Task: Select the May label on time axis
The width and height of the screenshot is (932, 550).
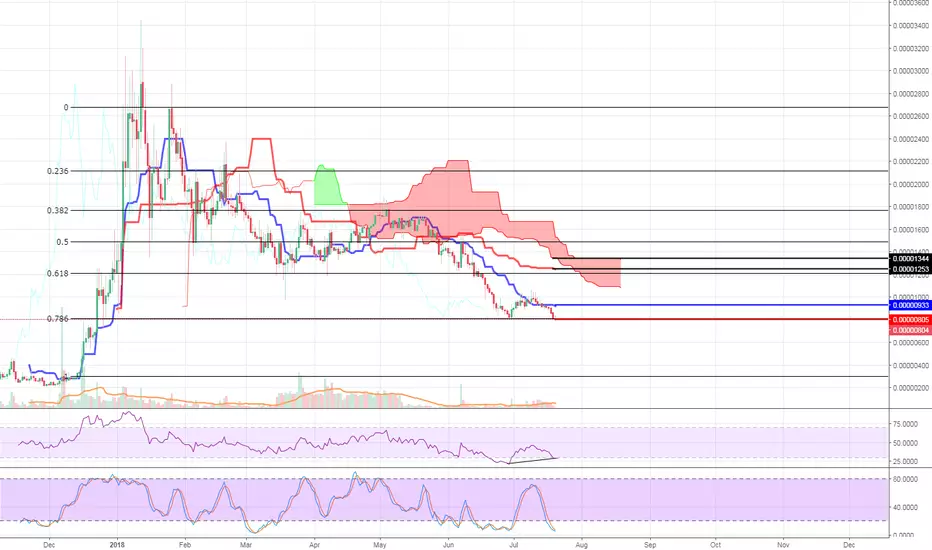Action: coord(380,545)
